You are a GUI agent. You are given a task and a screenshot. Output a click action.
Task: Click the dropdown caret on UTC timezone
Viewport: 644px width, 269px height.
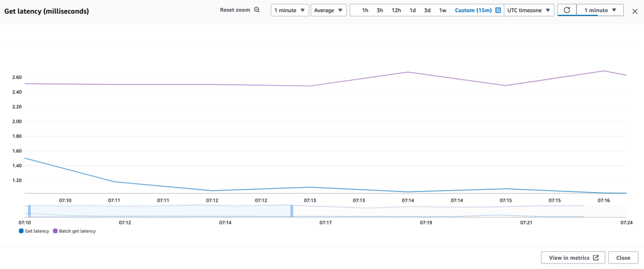549,10
